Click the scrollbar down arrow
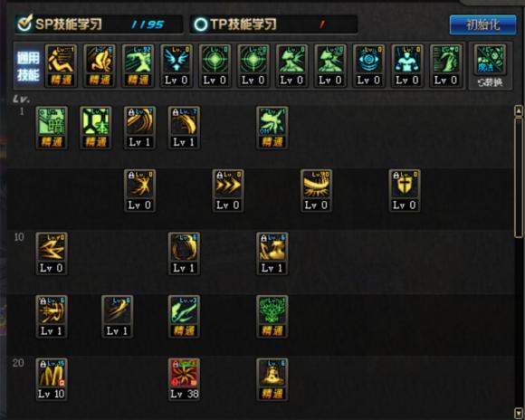The width and height of the screenshot is (525, 420). click(x=519, y=413)
